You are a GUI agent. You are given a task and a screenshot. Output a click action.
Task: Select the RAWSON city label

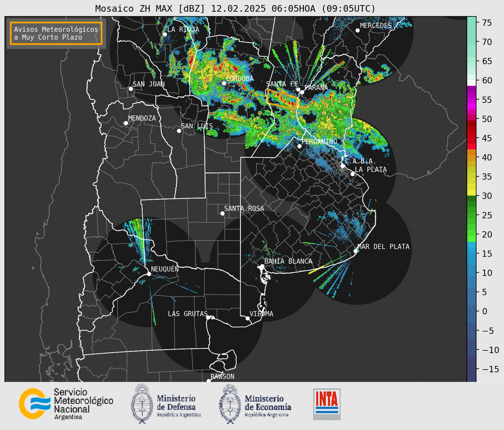[222, 376]
